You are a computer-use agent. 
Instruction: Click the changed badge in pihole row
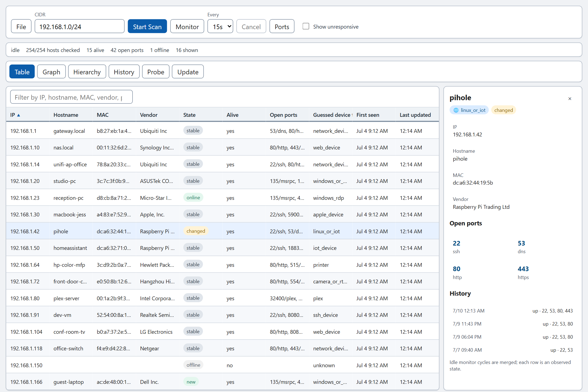[x=196, y=231]
